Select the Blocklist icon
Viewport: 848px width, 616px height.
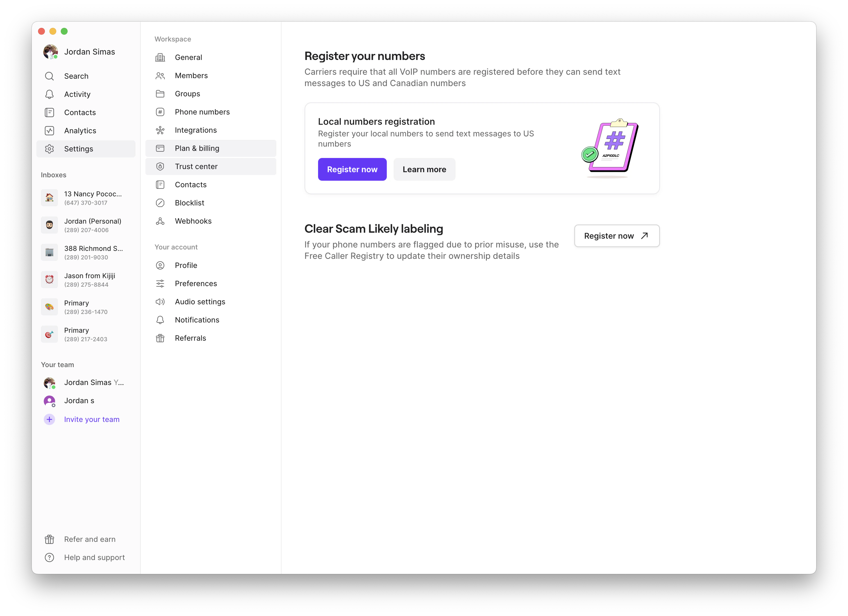click(160, 203)
